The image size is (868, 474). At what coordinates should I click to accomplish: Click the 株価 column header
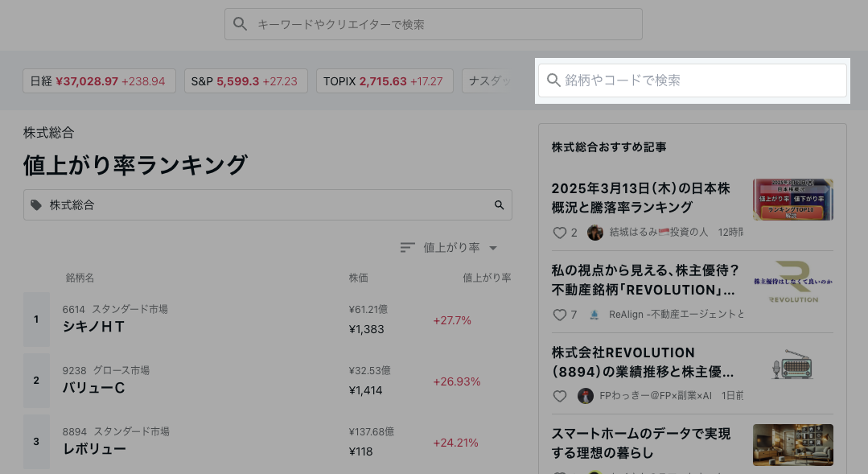358,278
